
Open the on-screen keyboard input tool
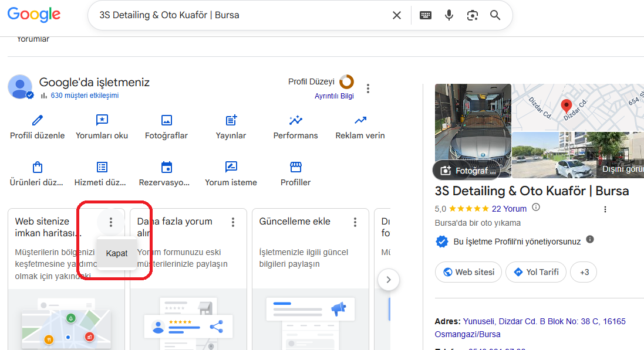pyautogui.click(x=426, y=15)
